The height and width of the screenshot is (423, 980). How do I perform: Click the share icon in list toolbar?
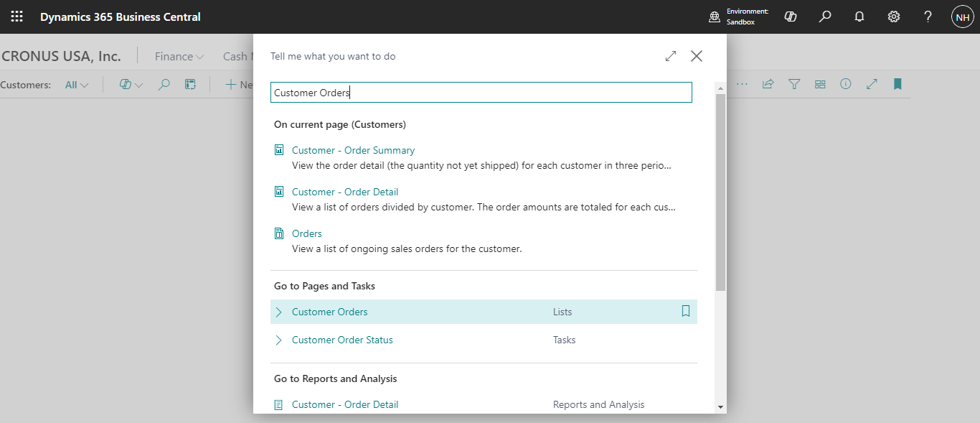768,84
